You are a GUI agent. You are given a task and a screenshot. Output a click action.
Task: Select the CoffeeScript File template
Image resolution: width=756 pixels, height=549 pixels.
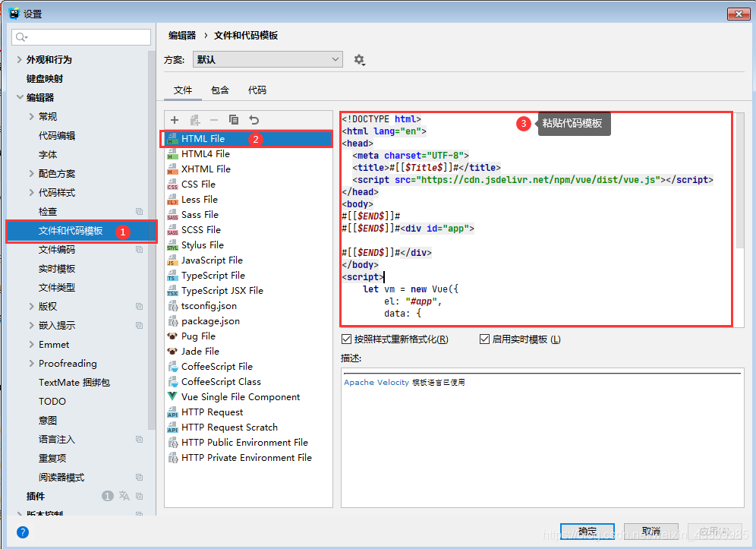point(248,367)
